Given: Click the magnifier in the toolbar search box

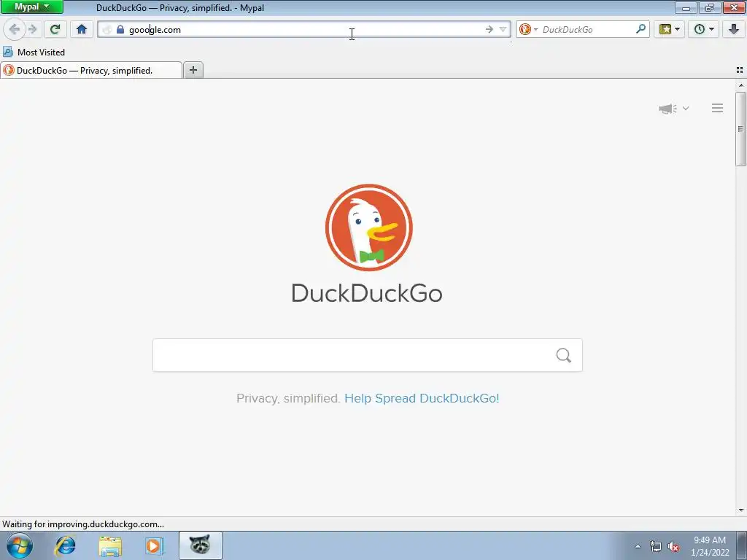Looking at the screenshot, I should coord(640,29).
